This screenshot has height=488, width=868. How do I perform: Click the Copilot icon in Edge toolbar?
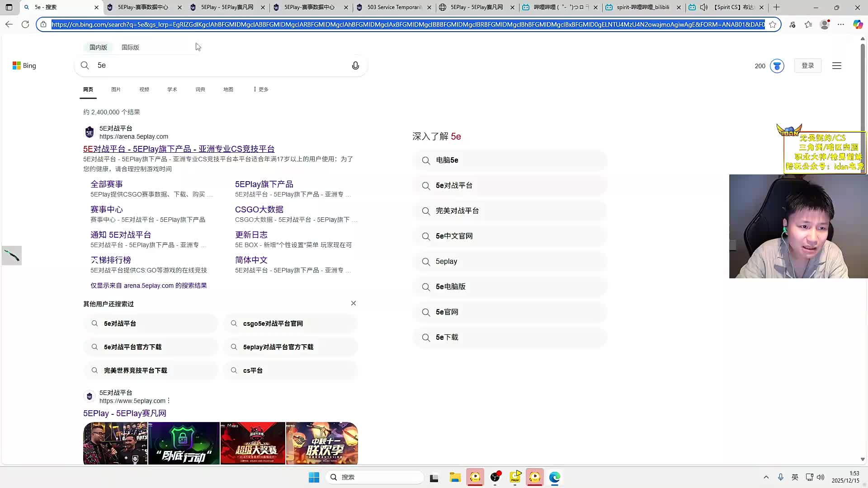858,24
